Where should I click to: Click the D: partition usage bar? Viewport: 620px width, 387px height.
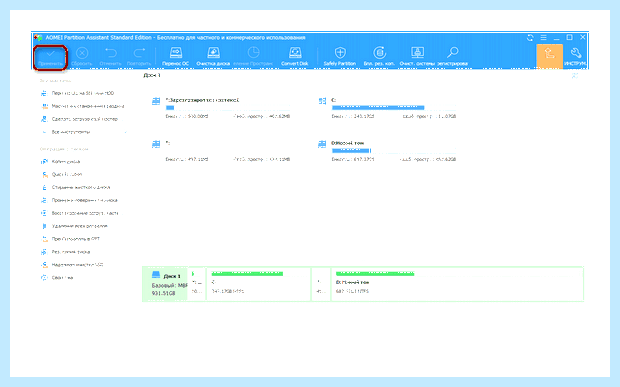pyautogui.click(x=394, y=151)
